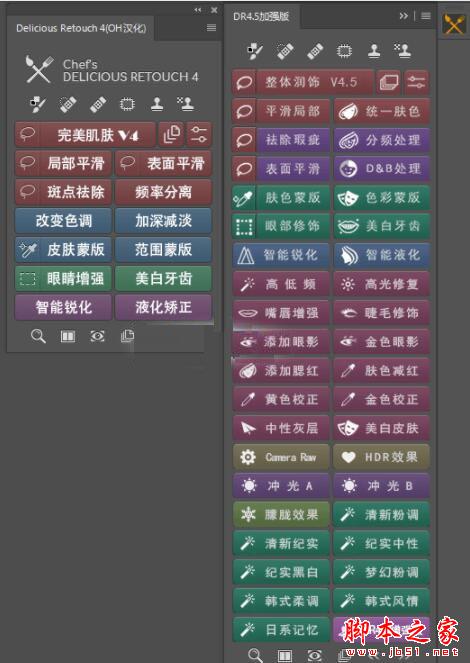The height and width of the screenshot is (663, 470).
Task: Click the before/after compare icon at bottom of DR4.5加强版
Action: click(x=284, y=655)
